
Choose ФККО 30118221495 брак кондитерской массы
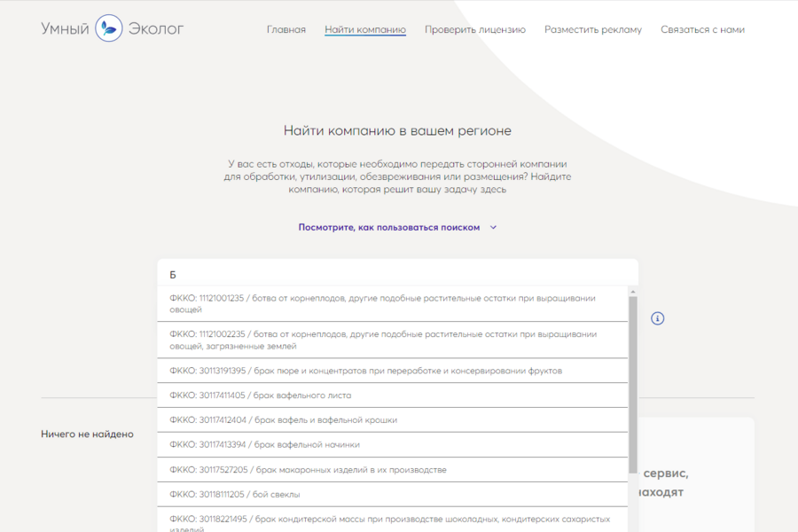pos(393,520)
